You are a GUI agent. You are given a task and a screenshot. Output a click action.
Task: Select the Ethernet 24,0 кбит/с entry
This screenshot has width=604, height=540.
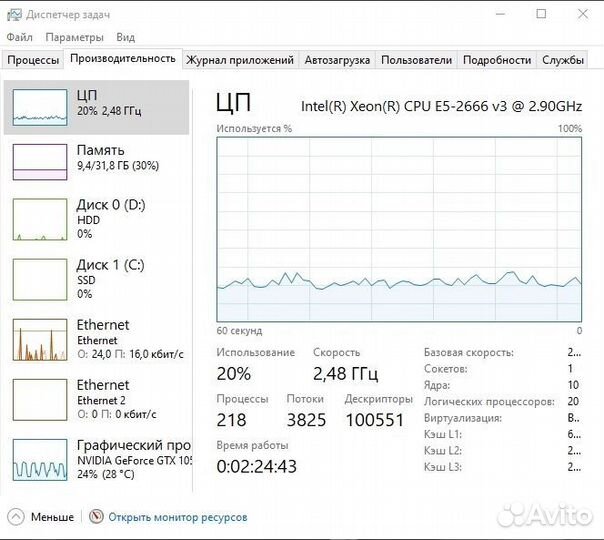click(96, 339)
